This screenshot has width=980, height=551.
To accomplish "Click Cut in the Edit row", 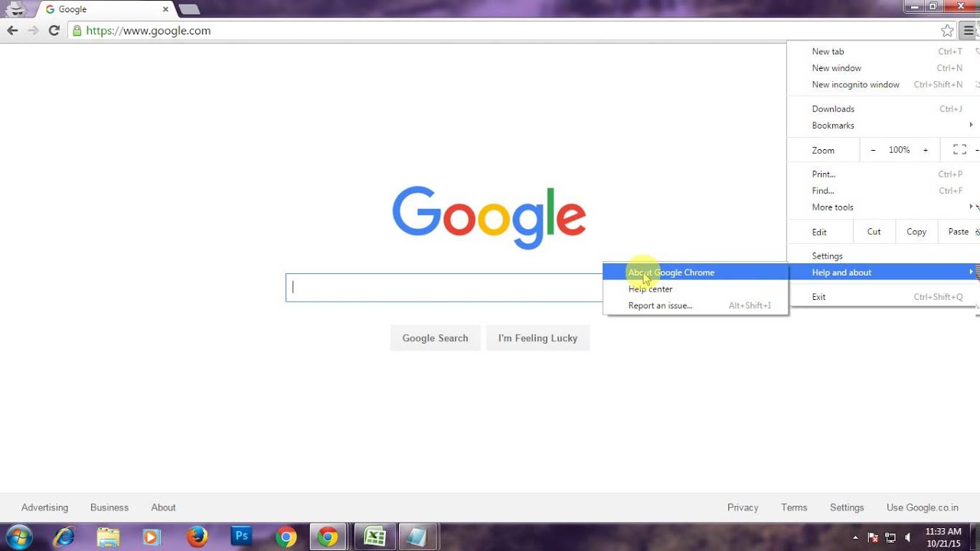I will coord(874,232).
